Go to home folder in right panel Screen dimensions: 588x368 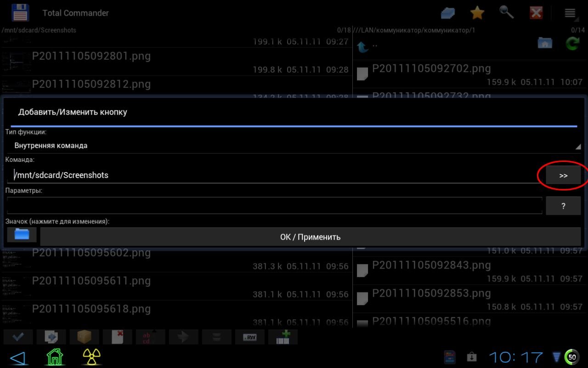click(x=545, y=44)
